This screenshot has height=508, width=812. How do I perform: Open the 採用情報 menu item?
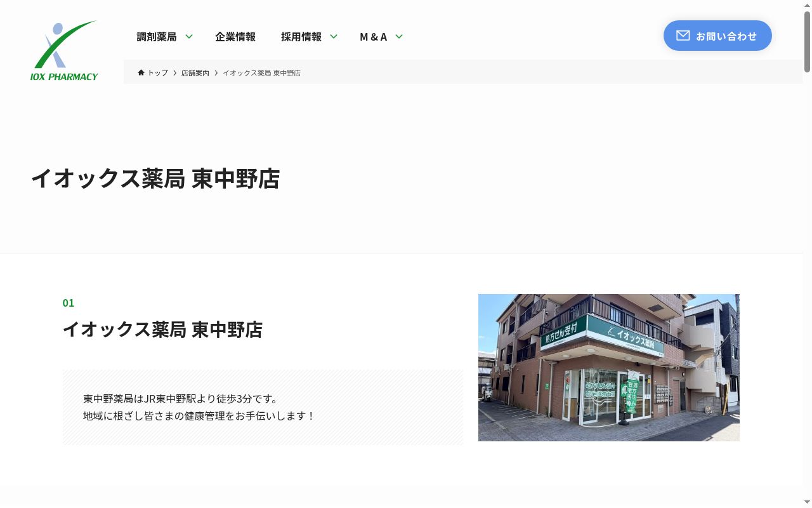301,36
